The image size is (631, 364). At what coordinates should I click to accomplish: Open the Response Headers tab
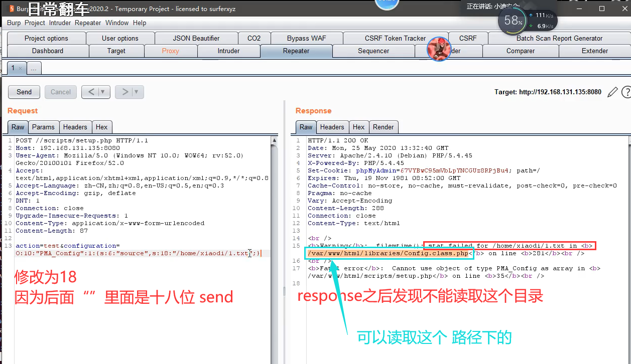click(x=332, y=127)
